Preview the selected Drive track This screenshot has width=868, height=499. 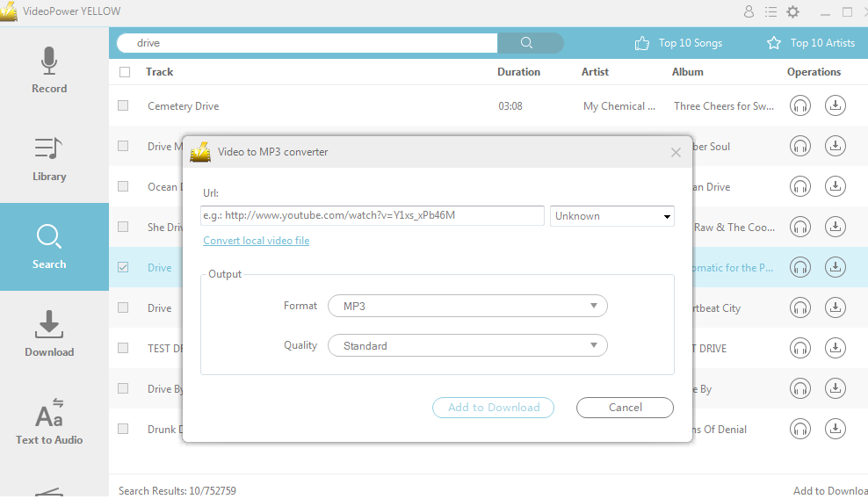click(x=799, y=267)
